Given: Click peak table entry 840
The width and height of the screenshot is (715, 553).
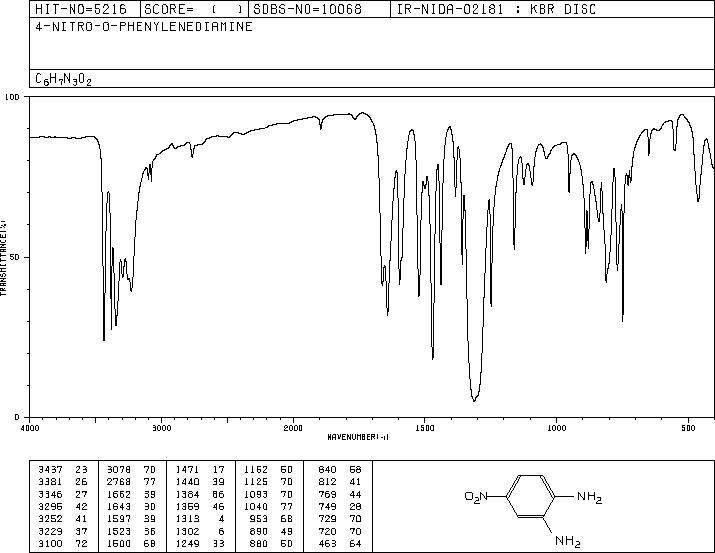Looking at the screenshot, I should click(327, 469).
